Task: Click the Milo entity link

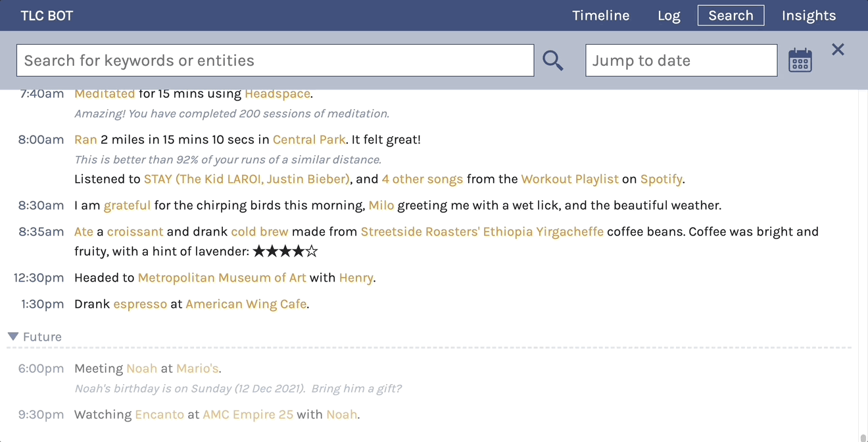Action: [381, 205]
